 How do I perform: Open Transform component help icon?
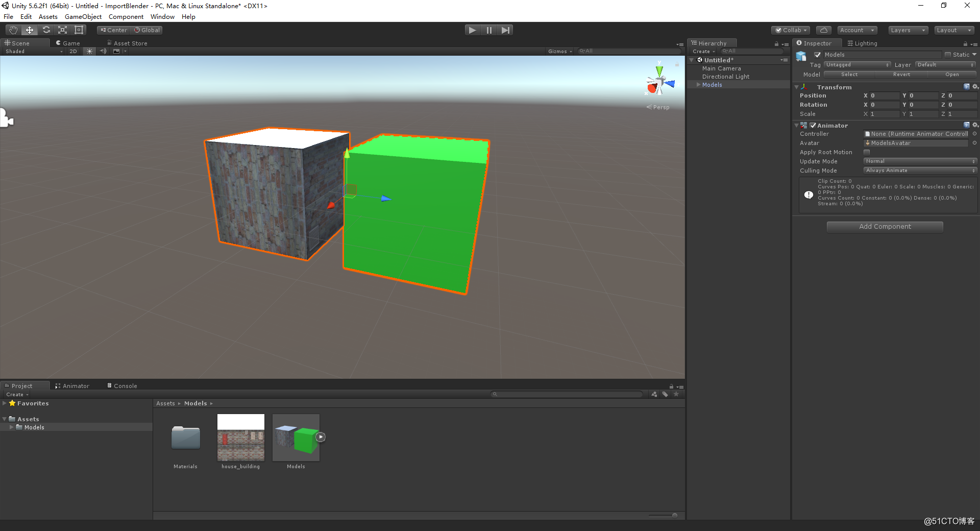[966, 87]
